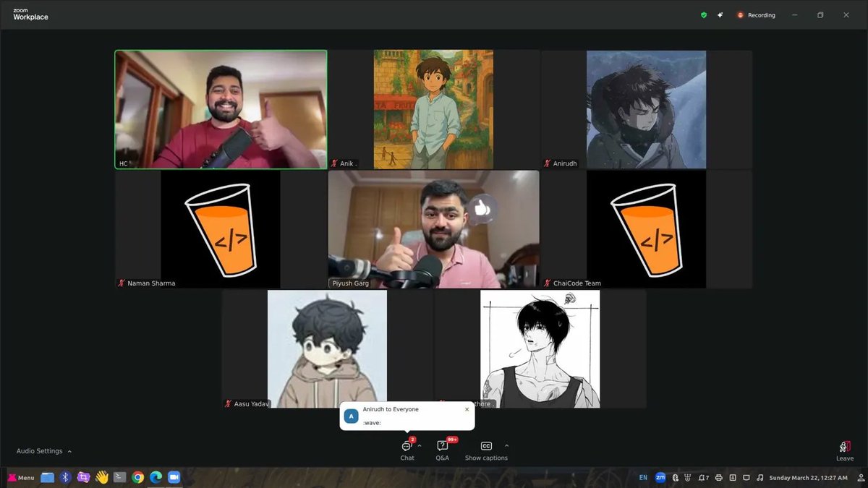Open the user account tray icon
Image resolution: width=868 pixels, height=488 pixels.
point(861,478)
